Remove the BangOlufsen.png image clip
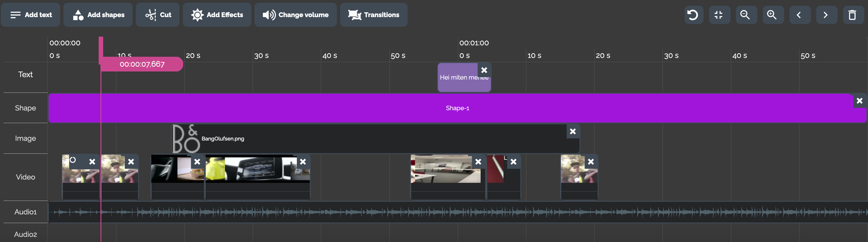 point(572,131)
